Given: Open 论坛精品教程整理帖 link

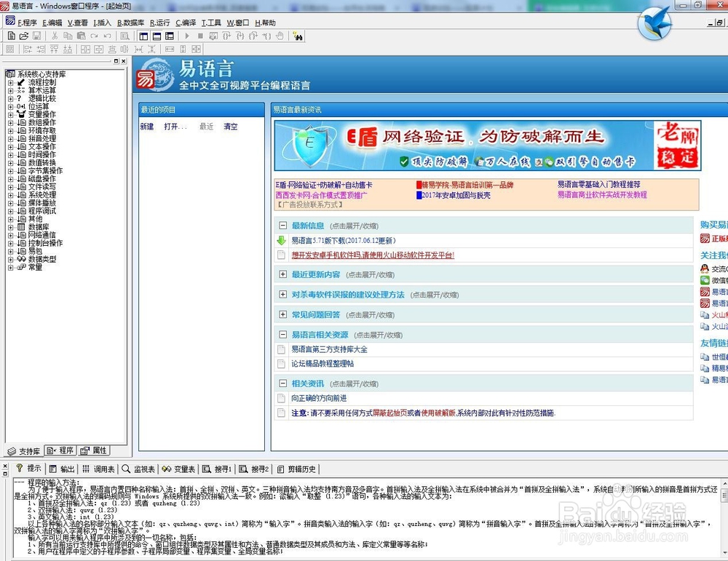Looking at the screenshot, I should [x=323, y=363].
